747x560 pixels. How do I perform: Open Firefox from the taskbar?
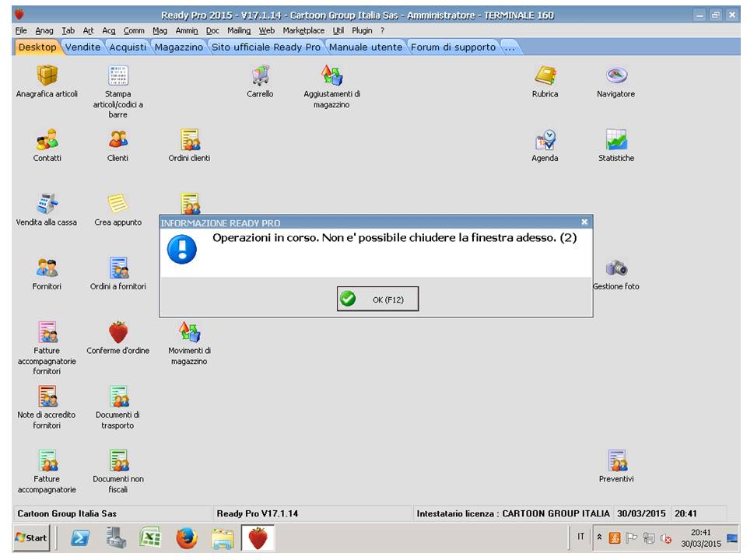(x=186, y=538)
